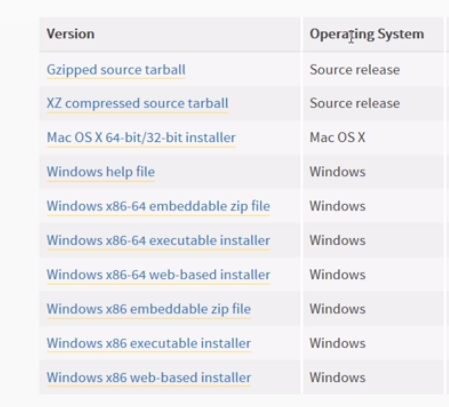Viewport: 449px width, 407px height.
Task: Click Source release cell in Gzipped row
Action: coord(355,70)
